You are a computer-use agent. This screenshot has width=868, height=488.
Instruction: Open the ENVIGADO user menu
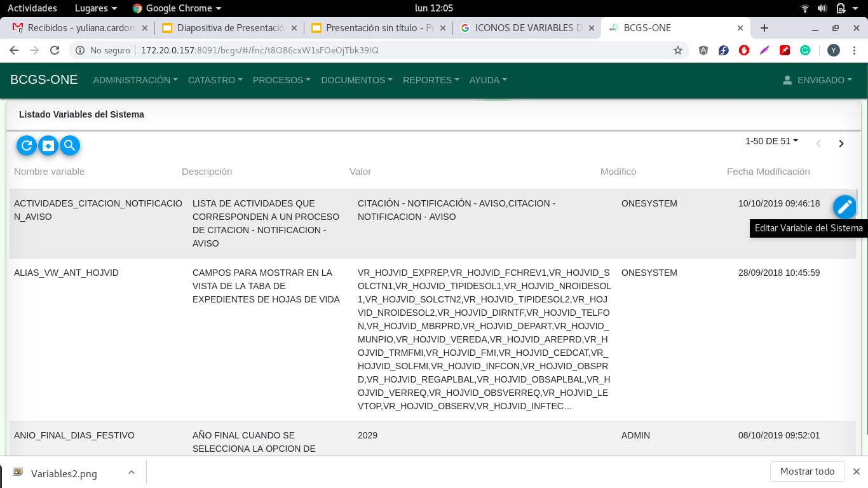pyautogui.click(x=817, y=80)
